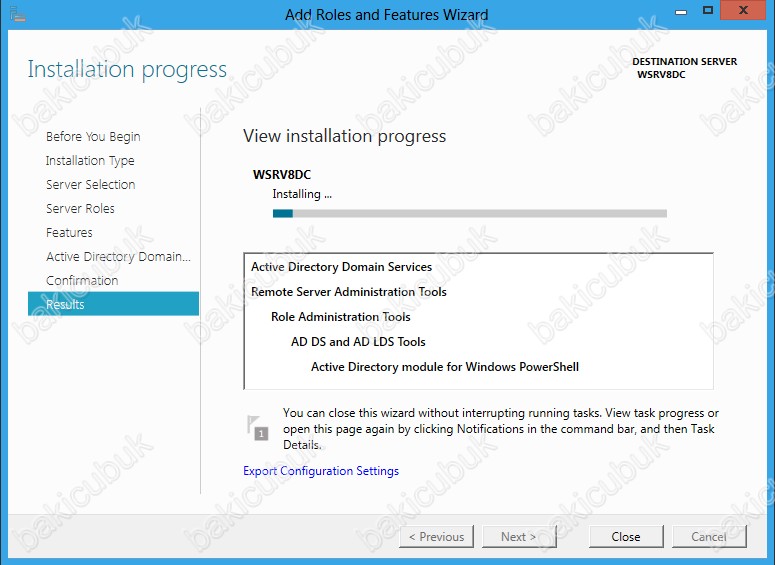
Task: Select Features in the sidebar
Action: [x=69, y=233]
